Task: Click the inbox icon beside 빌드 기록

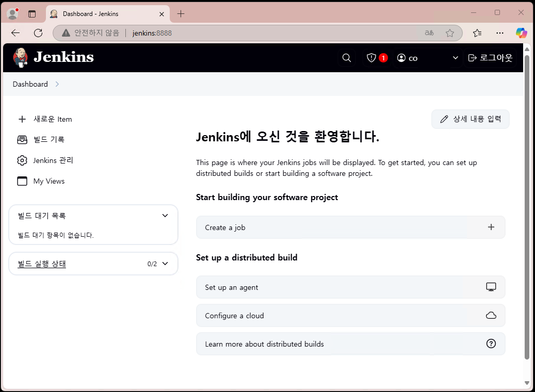Action: 22,140
